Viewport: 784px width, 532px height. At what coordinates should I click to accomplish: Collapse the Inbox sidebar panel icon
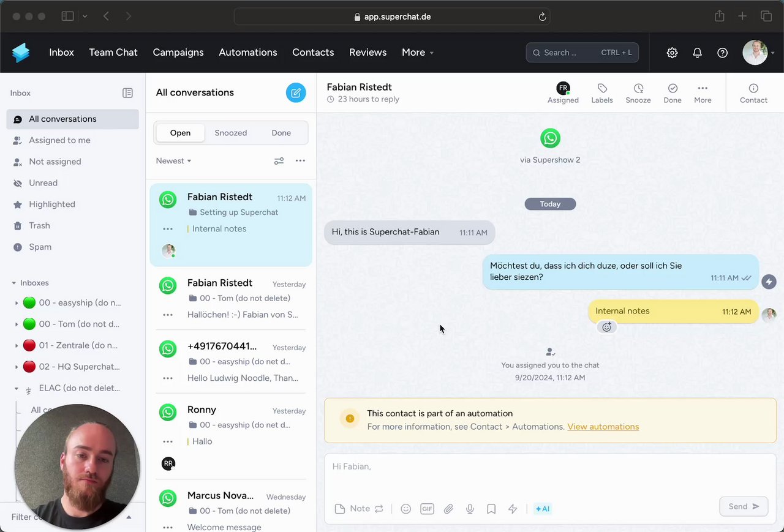[x=127, y=93]
